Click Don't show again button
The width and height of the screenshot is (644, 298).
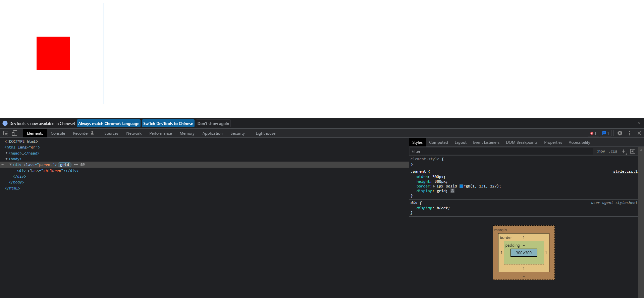pos(213,123)
